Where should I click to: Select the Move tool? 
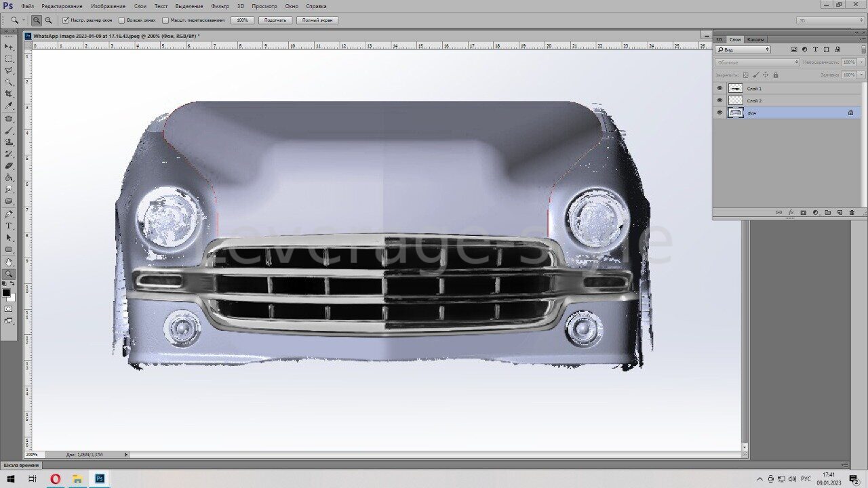click(x=9, y=47)
